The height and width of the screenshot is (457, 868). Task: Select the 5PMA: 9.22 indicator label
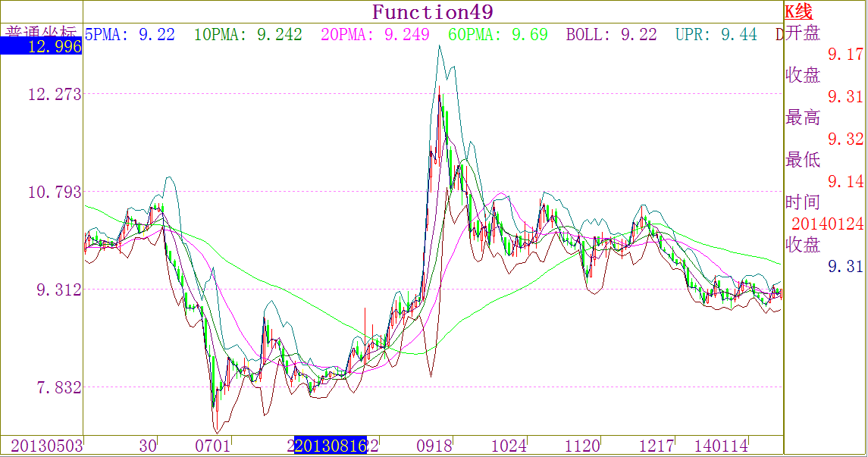(130, 34)
